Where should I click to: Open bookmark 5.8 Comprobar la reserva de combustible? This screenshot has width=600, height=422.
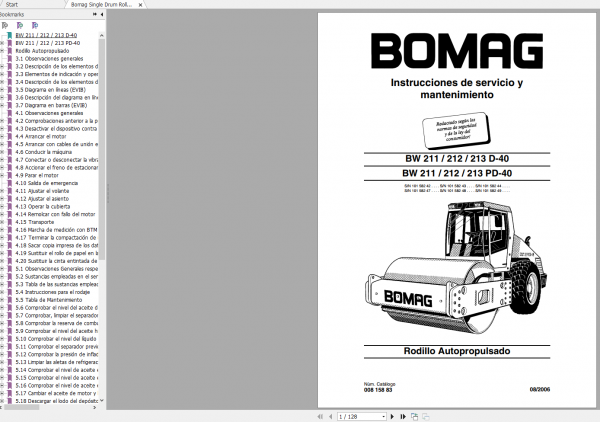[x=57, y=323]
